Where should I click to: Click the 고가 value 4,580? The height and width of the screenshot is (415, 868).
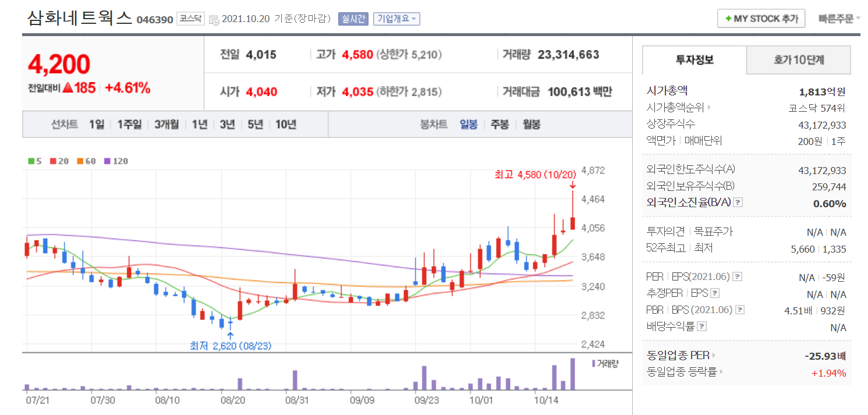357,55
